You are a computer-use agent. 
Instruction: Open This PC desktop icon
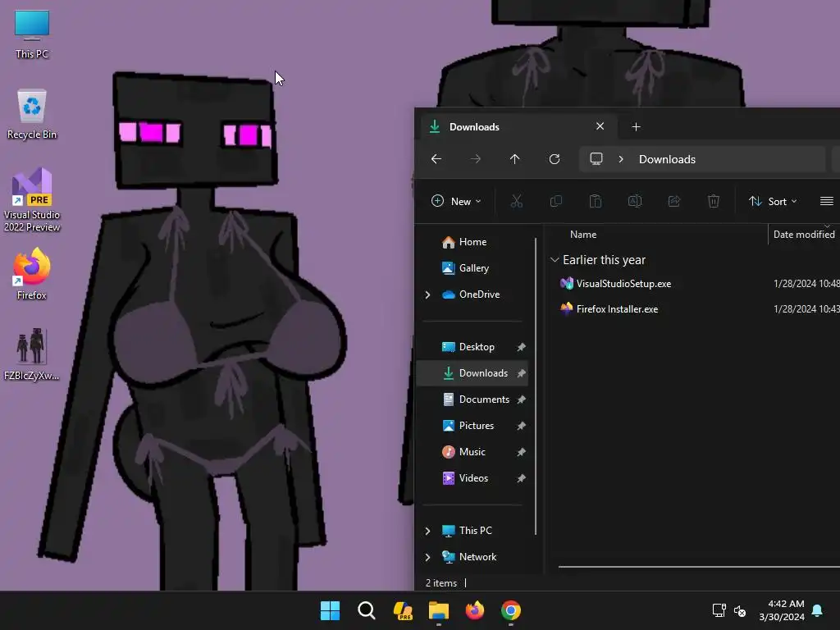32,34
